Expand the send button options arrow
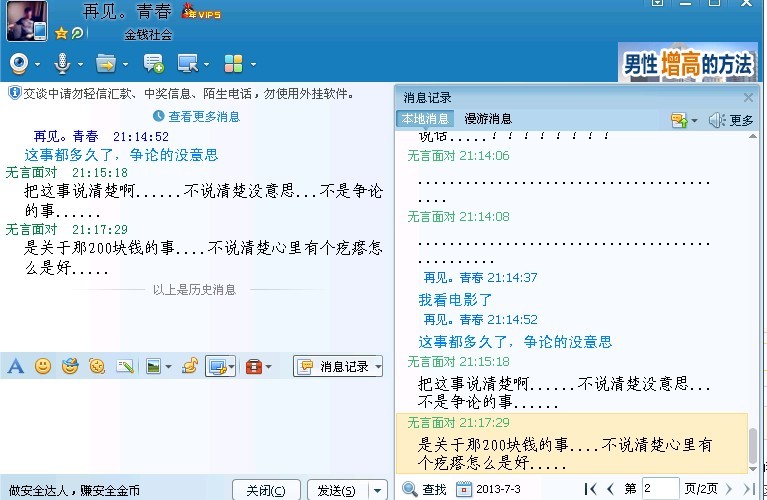767x500 pixels. [377, 490]
